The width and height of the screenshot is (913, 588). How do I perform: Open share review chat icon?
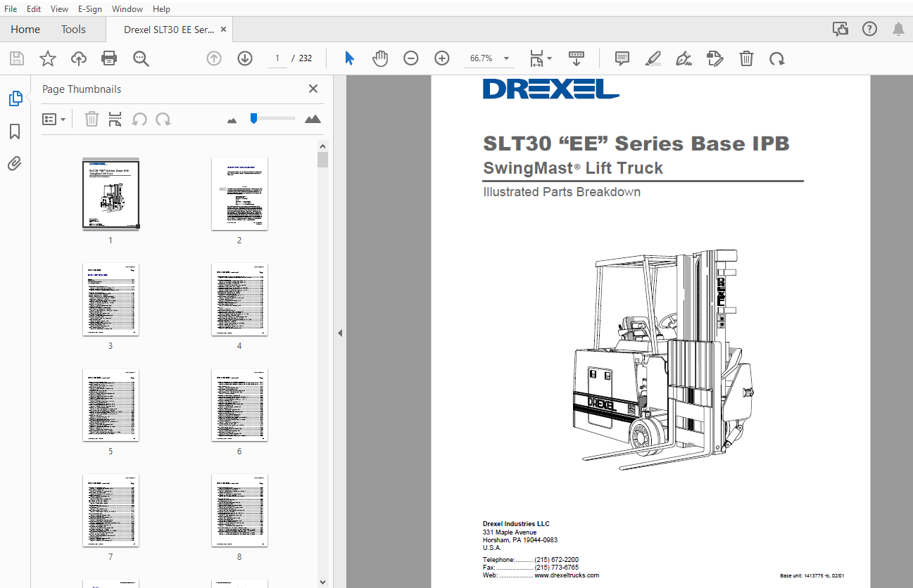pyautogui.click(x=840, y=29)
